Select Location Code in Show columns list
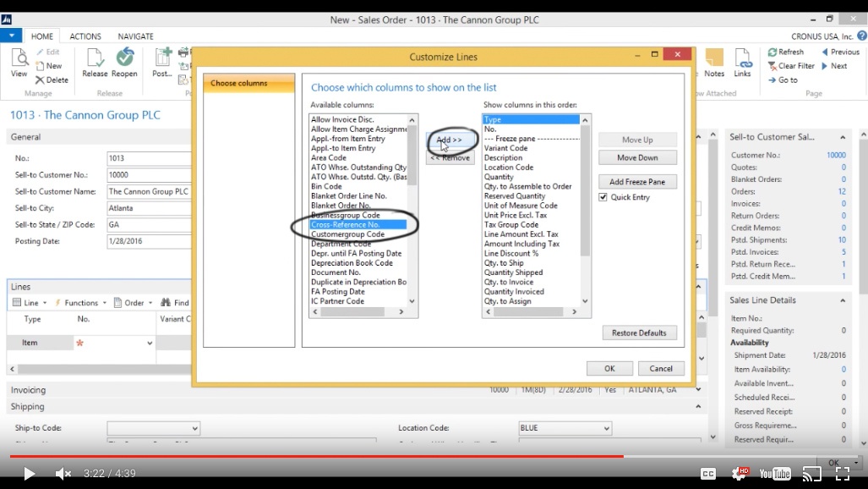The image size is (868, 489). [x=509, y=168]
